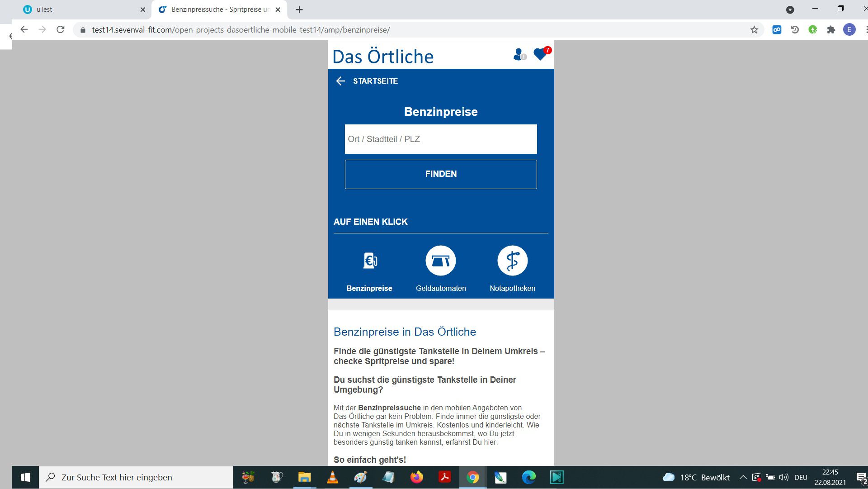This screenshot has width=868, height=489.
Task: Open a new browser tab
Action: click(x=299, y=9)
